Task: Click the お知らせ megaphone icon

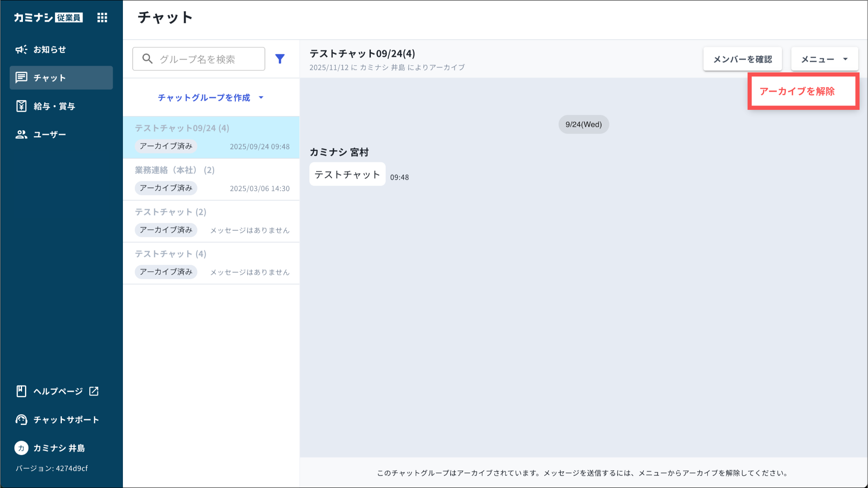Action: (21, 50)
